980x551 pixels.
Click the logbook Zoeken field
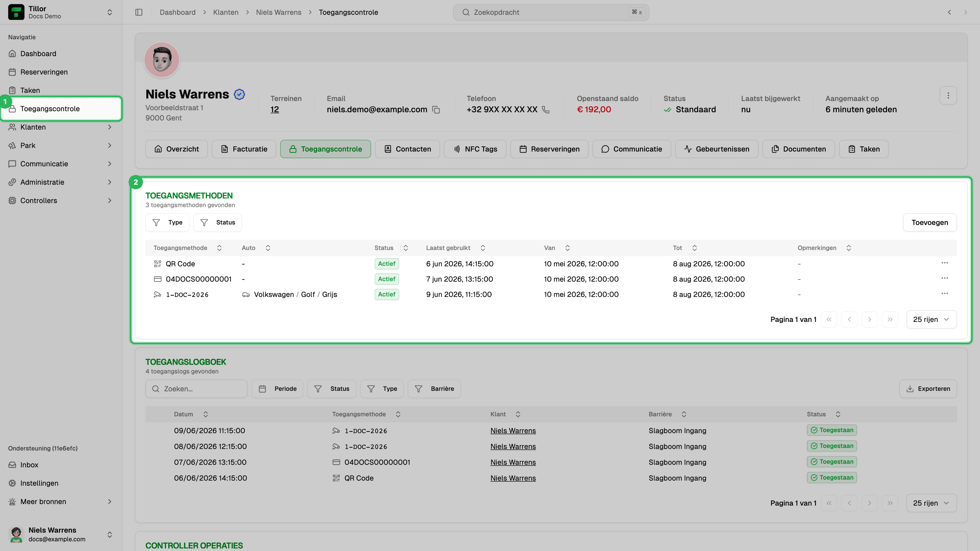point(196,389)
